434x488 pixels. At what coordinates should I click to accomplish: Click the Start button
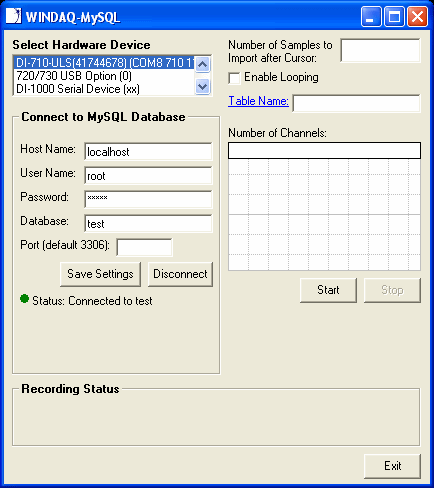click(328, 290)
